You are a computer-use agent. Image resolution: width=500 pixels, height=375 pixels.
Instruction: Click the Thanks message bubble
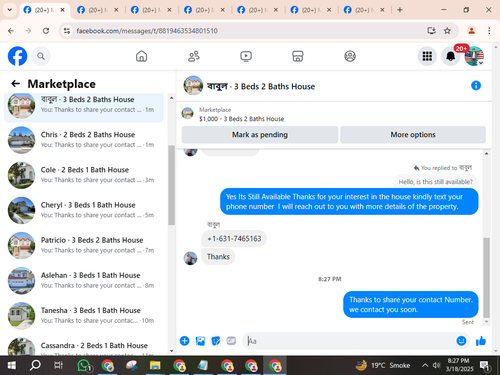[x=218, y=257]
